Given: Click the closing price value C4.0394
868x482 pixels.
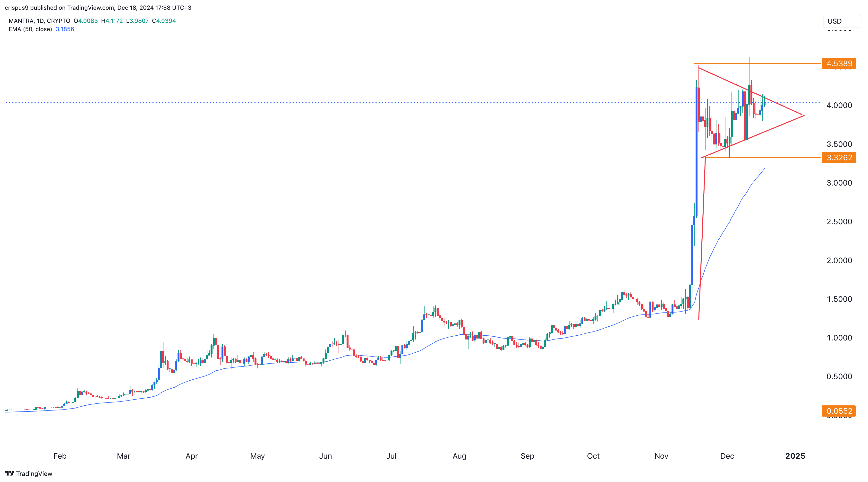Looking at the screenshot, I should (164, 21).
